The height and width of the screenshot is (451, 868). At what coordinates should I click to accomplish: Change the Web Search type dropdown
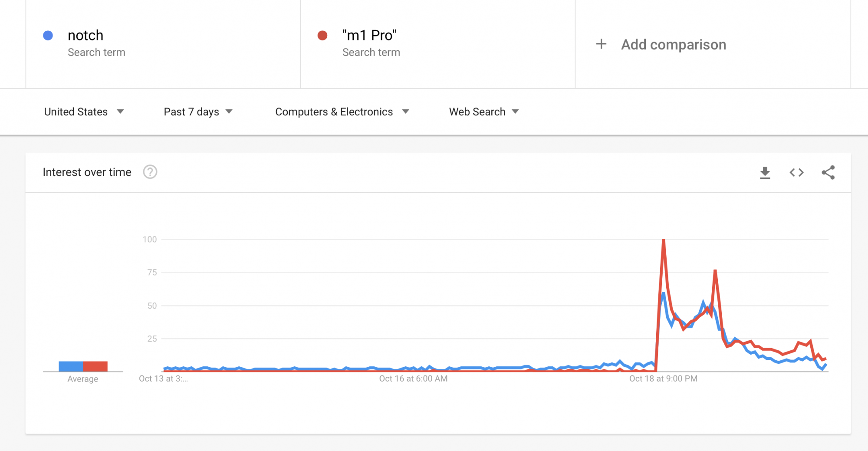484,112
